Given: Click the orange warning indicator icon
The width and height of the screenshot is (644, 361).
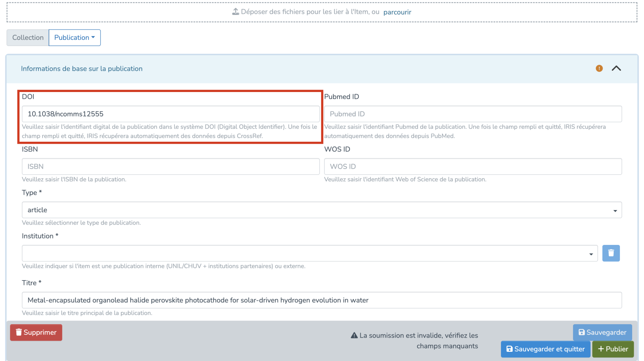Looking at the screenshot, I should tap(599, 69).
